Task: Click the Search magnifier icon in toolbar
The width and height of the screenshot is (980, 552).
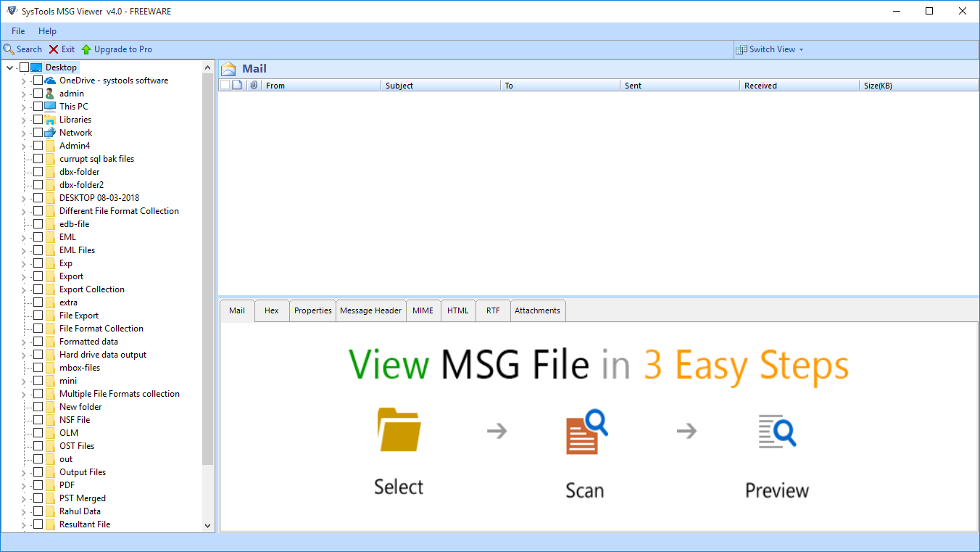Action: pos(9,49)
